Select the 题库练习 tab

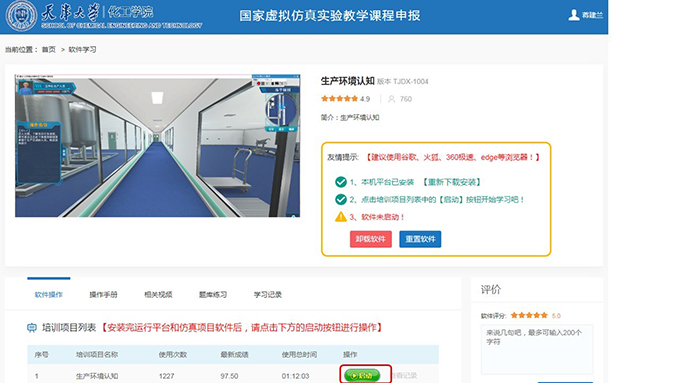pyautogui.click(x=213, y=295)
